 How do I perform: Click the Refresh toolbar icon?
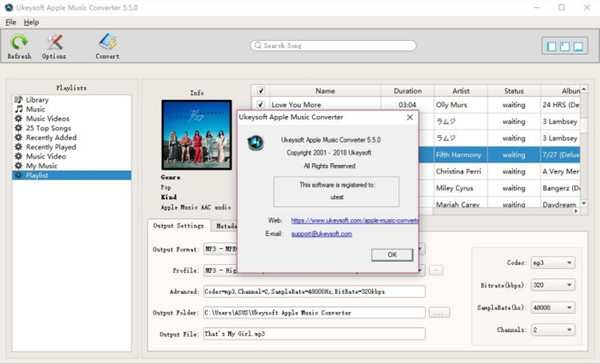tap(19, 46)
